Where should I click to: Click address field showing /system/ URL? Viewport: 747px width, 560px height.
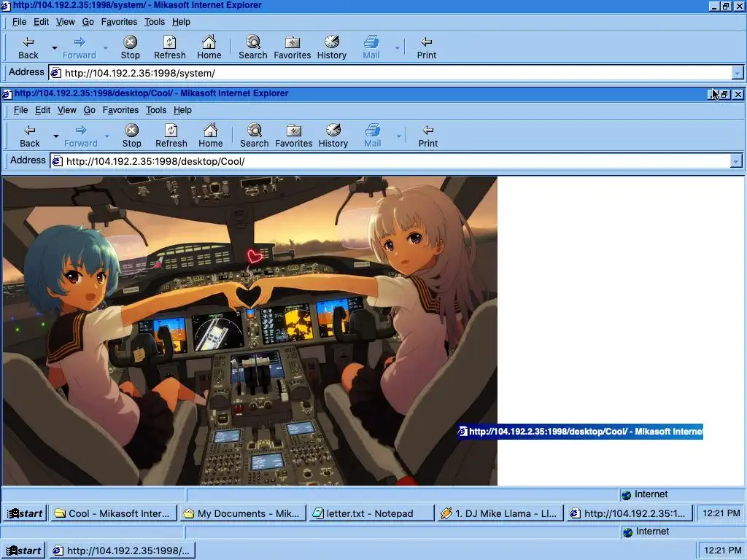pyautogui.click(x=391, y=73)
